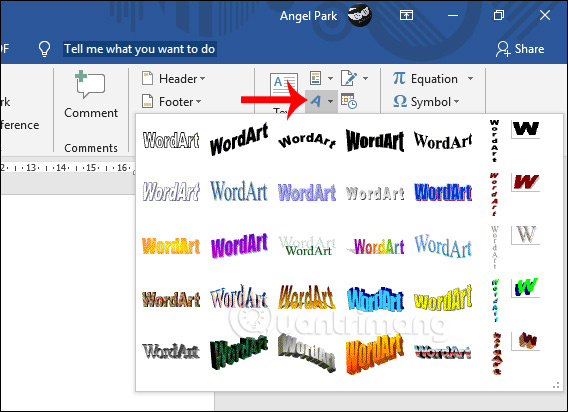Select the black slanted-up WordArt style
Viewport: 568px width, 412px height.
click(239, 140)
